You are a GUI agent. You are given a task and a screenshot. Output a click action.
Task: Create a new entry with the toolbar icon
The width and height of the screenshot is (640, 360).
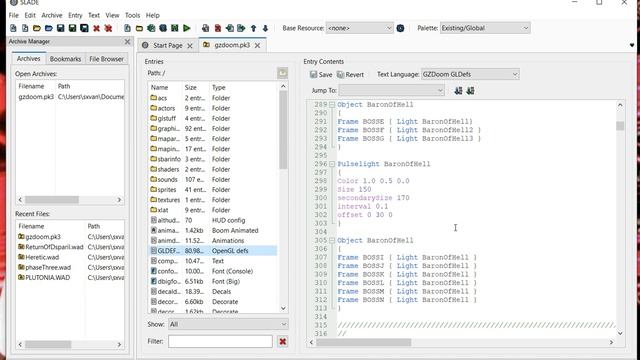127,28
